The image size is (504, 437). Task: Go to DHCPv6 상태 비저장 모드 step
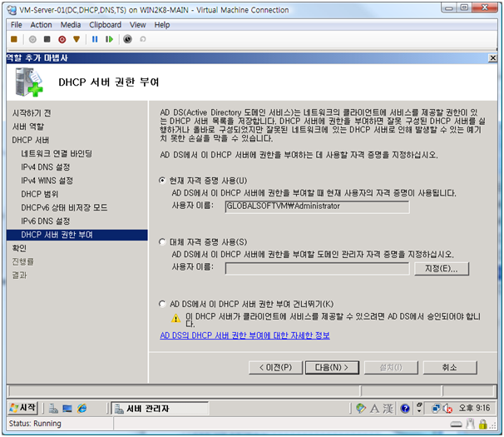[x=64, y=207]
